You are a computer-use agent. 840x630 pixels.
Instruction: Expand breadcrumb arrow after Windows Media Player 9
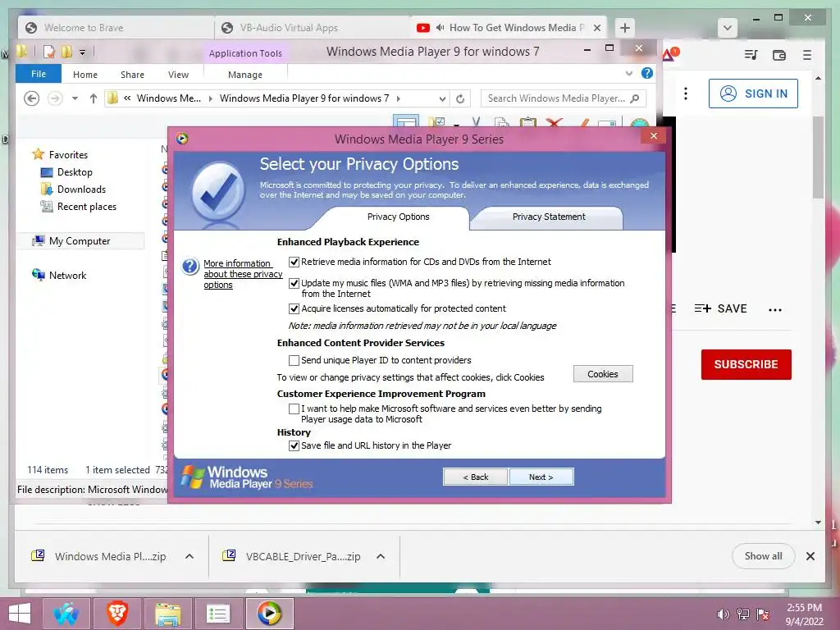(x=398, y=98)
